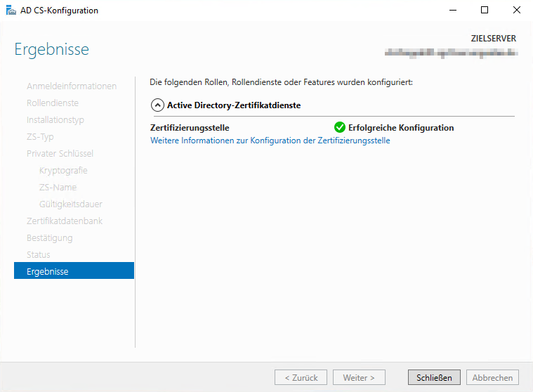Click the 'Die folgenden Rollen' description text

pyautogui.click(x=281, y=82)
